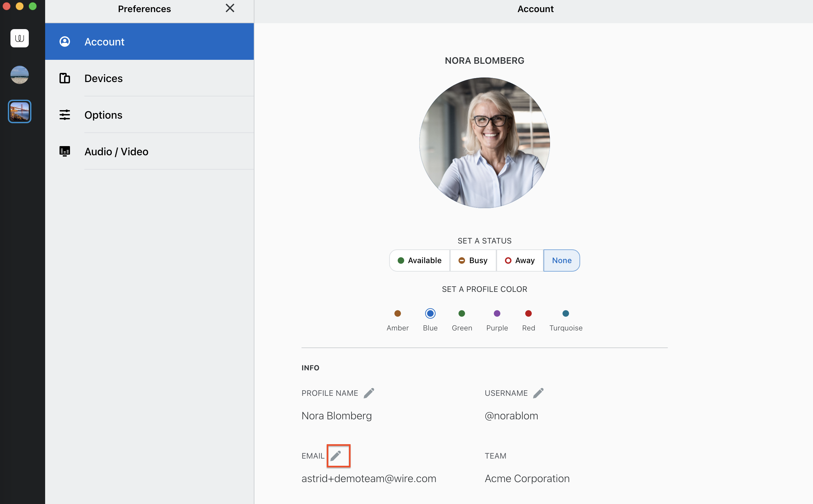Open the Devices preferences section
Viewport: 813px width, 504px height.
(149, 78)
